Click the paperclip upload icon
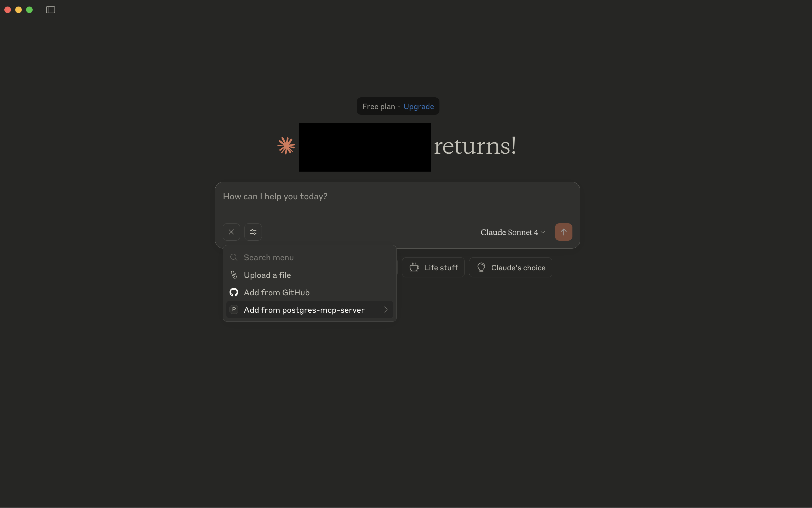This screenshot has width=812, height=508. coord(234,275)
